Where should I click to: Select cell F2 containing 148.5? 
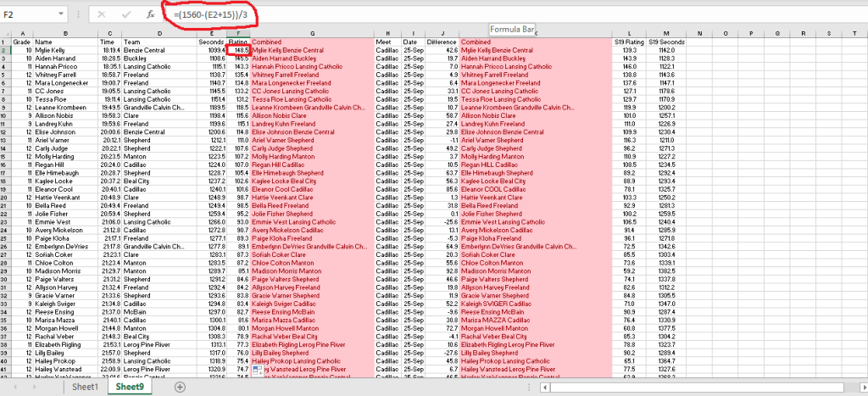click(238, 50)
